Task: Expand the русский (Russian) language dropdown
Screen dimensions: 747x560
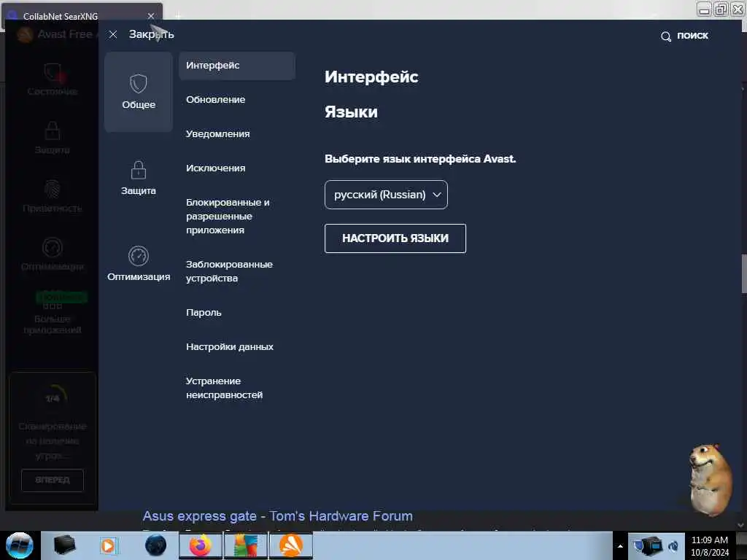Action: pyautogui.click(x=386, y=194)
